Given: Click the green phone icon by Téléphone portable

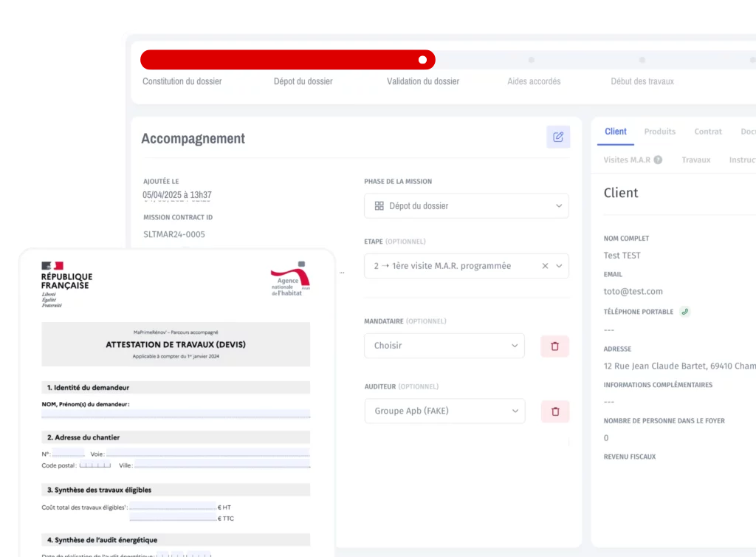Looking at the screenshot, I should [684, 312].
